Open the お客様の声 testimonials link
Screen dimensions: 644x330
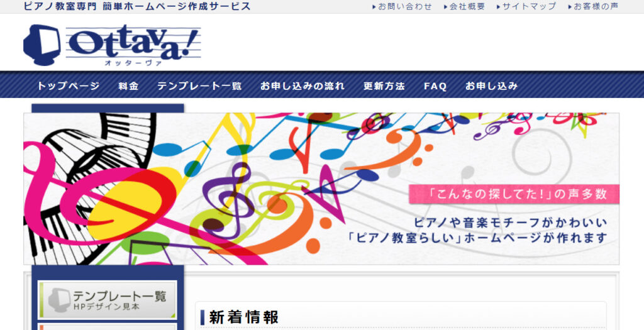(x=596, y=6)
